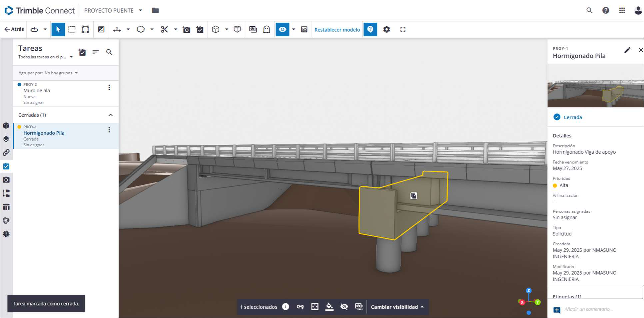Screen dimensions: 644x318
Task: Open the clash detection panel
Action: 6,234
